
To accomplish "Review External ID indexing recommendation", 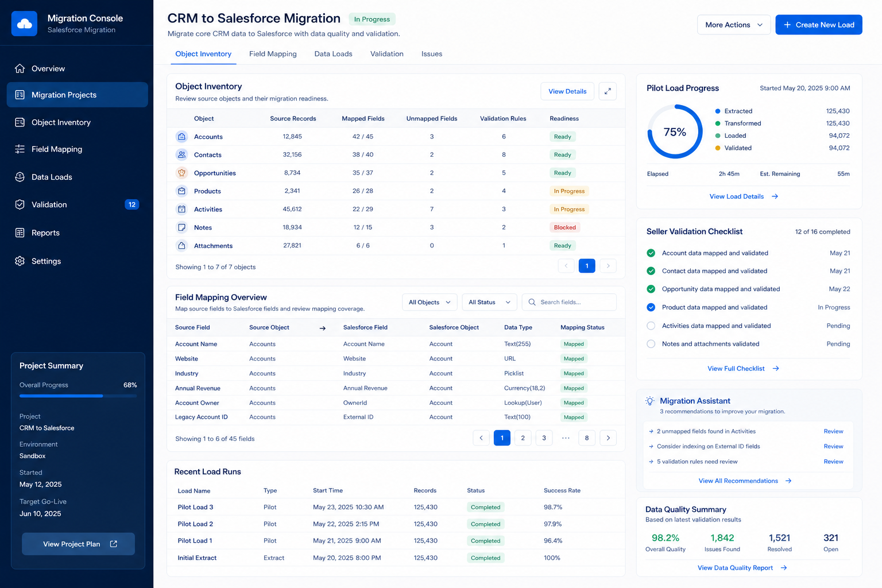I will click(x=833, y=446).
